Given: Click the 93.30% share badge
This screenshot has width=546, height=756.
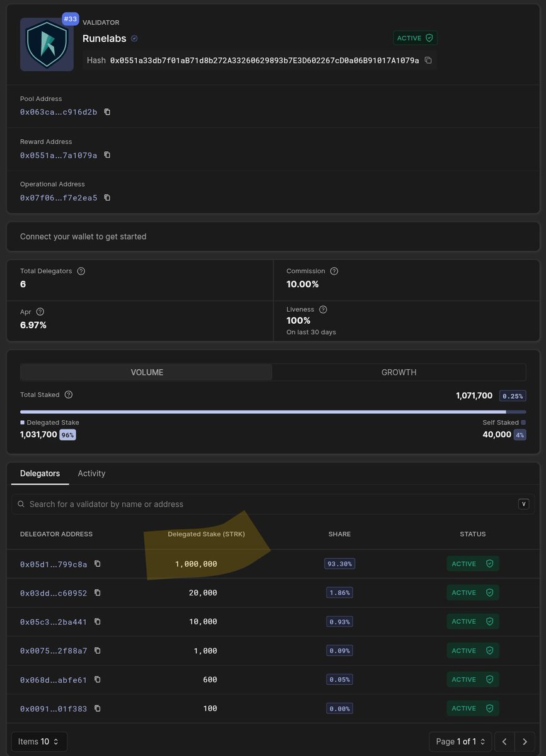Looking at the screenshot, I should tap(340, 564).
